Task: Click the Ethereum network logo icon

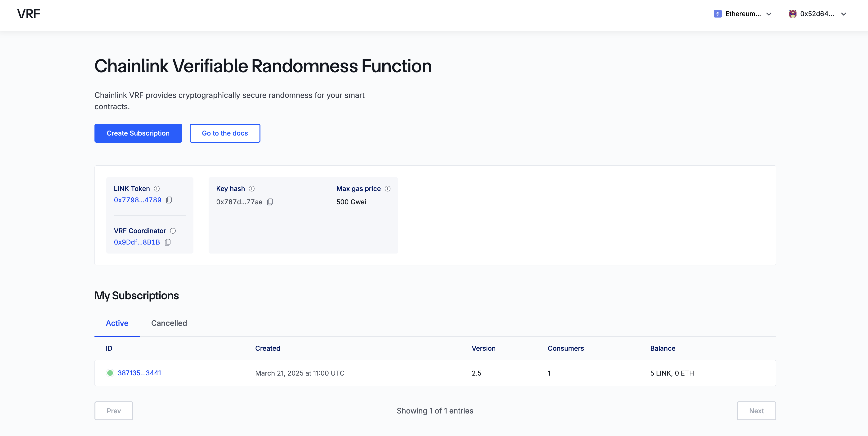Action: click(x=717, y=14)
